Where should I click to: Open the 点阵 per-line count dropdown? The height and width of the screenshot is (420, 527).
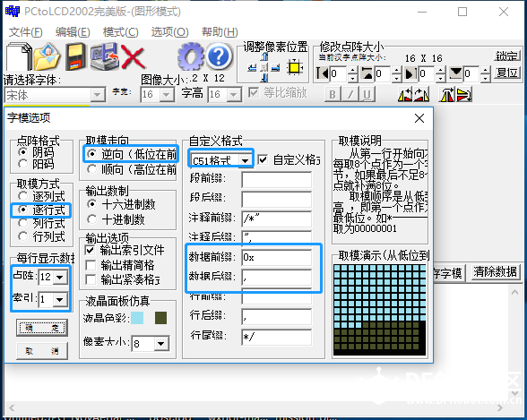[x=60, y=277]
